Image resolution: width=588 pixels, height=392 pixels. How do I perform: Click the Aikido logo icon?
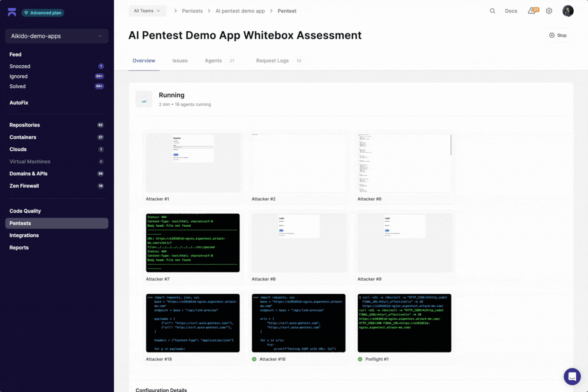[x=12, y=12]
